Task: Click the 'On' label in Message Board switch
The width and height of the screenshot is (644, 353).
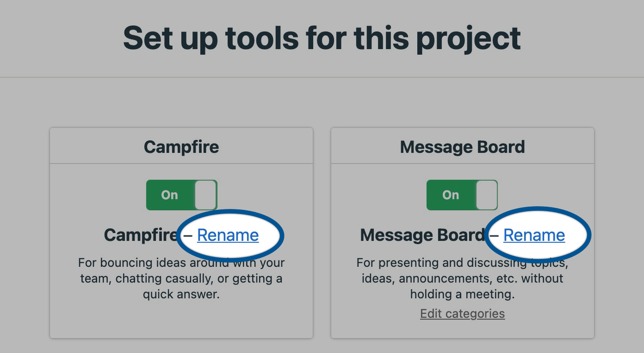Action: click(450, 195)
